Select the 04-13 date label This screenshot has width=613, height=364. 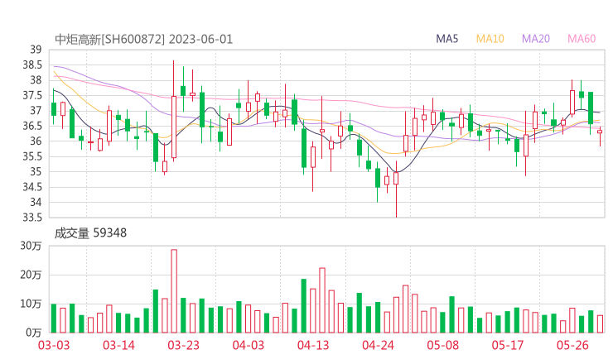point(313,345)
